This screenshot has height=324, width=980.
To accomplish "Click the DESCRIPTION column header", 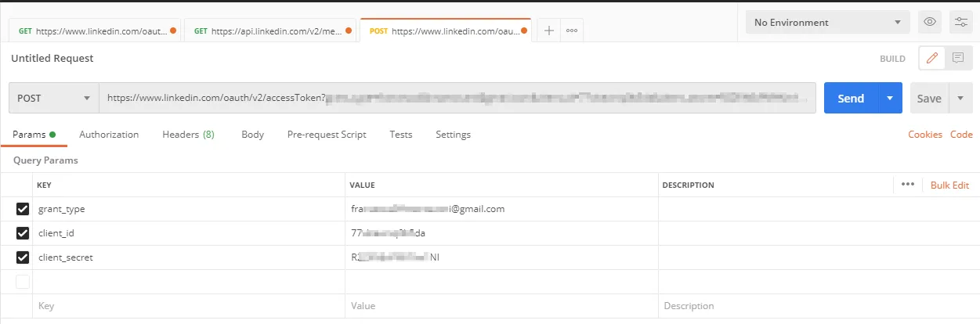I will point(689,185).
